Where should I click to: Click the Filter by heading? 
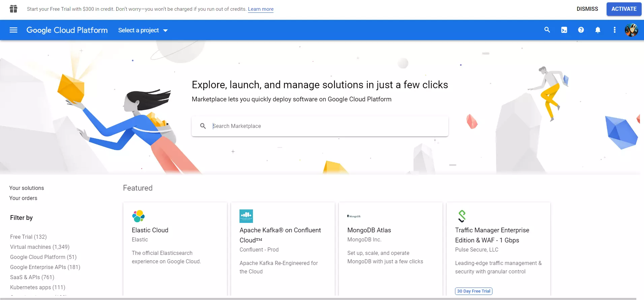pyautogui.click(x=21, y=218)
